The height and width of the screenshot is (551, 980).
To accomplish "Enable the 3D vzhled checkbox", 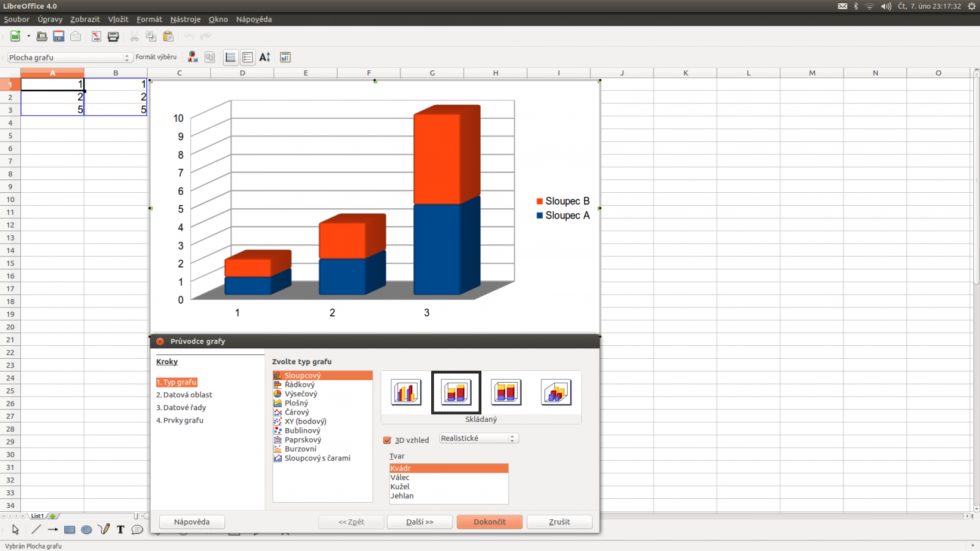I will pos(387,440).
